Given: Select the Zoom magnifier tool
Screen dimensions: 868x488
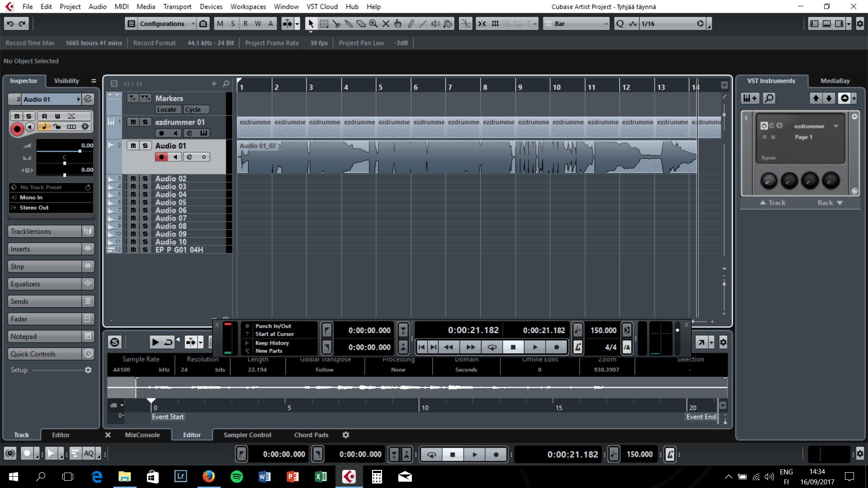Looking at the screenshot, I should click(x=373, y=23).
